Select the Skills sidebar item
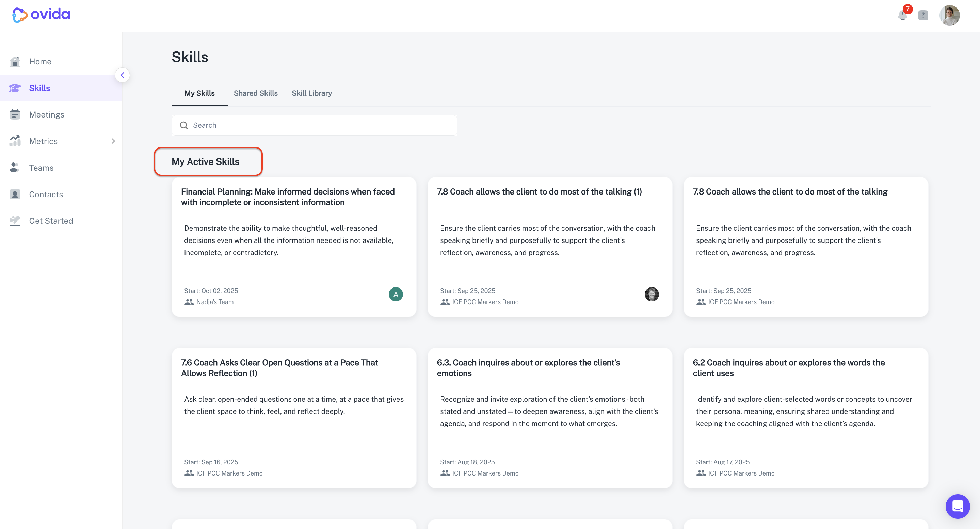This screenshot has height=529, width=980. pos(61,88)
